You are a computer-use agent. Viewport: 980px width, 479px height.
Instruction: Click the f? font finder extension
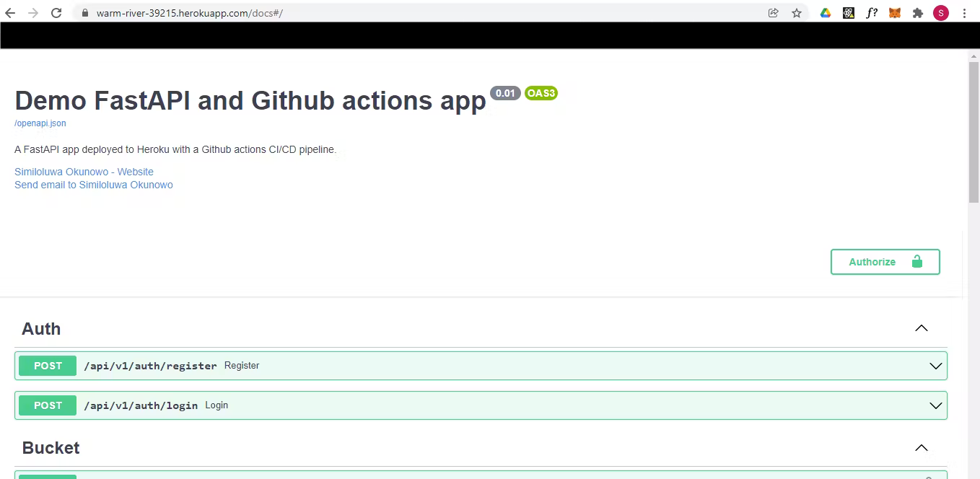point(872,13)
